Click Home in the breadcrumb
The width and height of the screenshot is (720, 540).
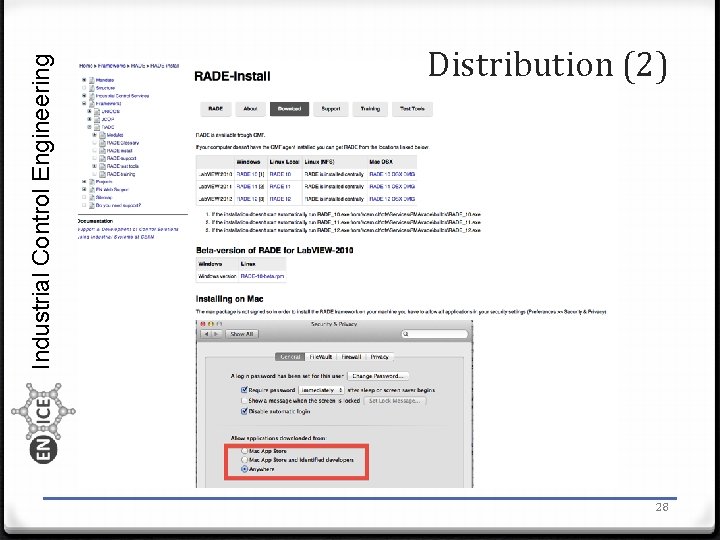tap(85, 66)
